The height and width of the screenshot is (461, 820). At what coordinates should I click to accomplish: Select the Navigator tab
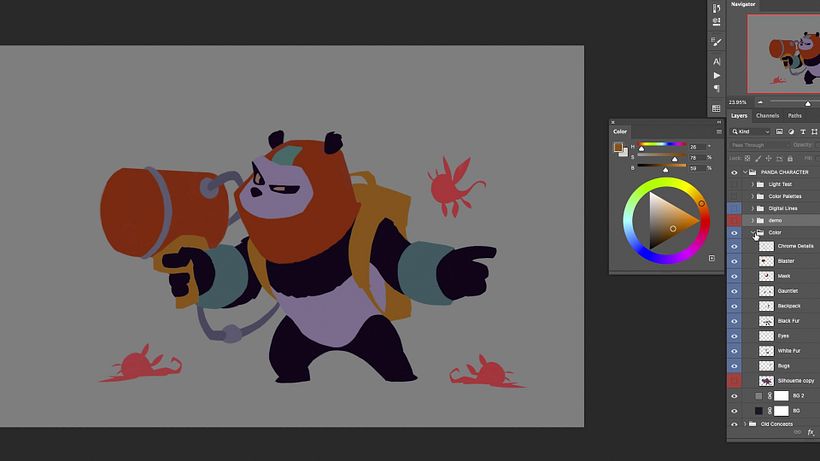pos(743,4)
